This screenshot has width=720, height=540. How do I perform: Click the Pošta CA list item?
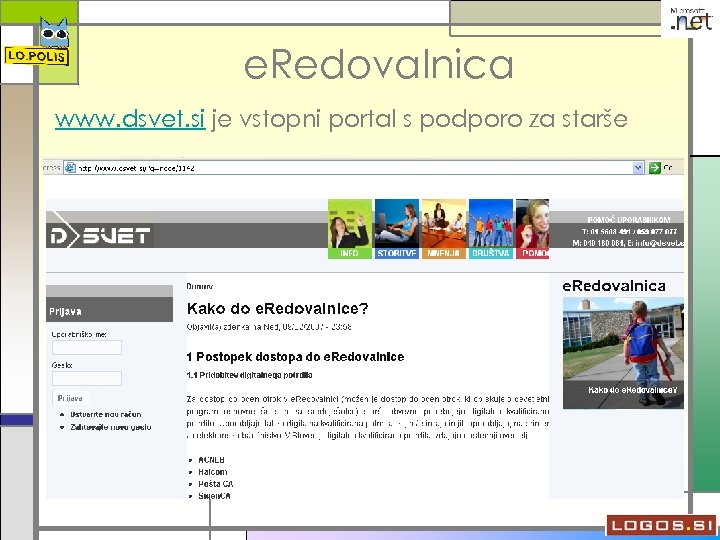[x=216, y=484]
